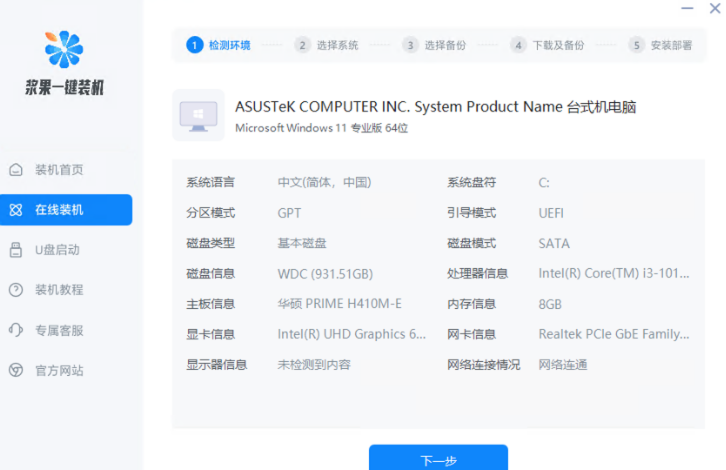Click the 8GB memory value

(550, 304)
